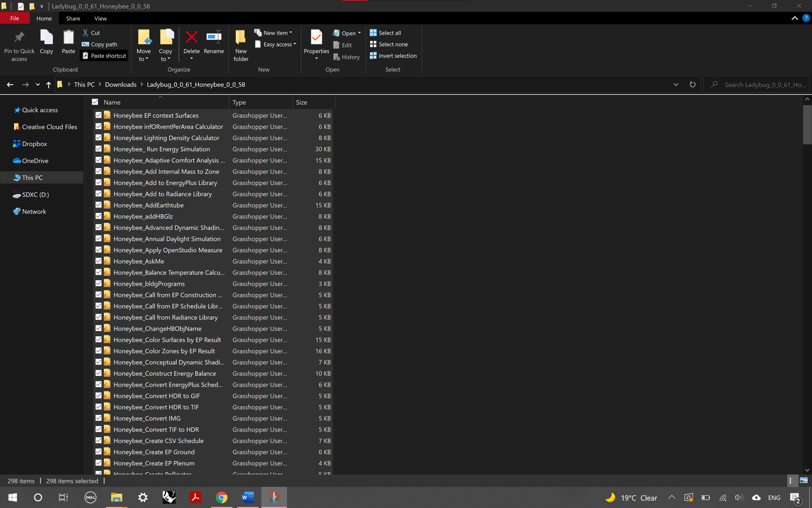Open the File menu

click(14, 18)
